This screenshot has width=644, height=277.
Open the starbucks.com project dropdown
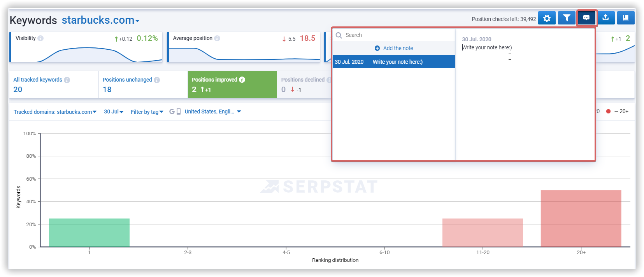click(101, 20)
